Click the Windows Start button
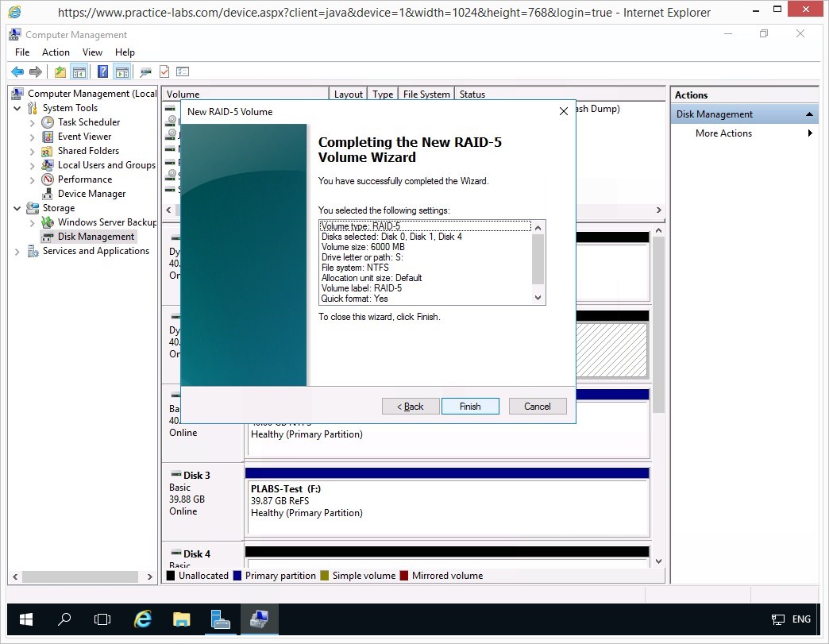 tap(26, 619)
